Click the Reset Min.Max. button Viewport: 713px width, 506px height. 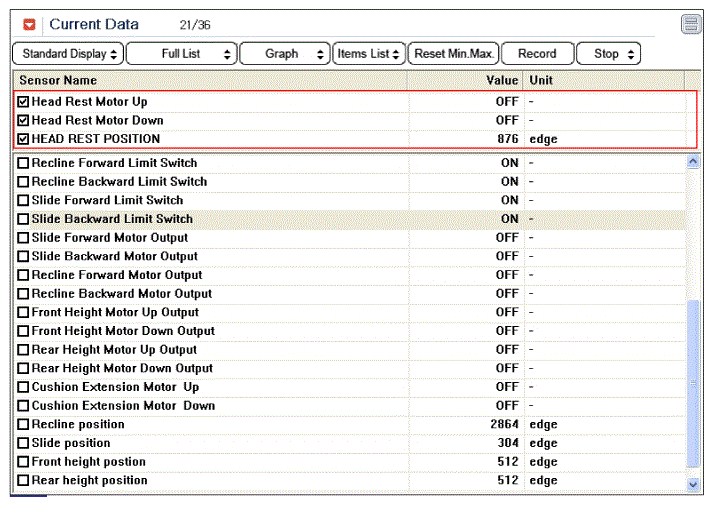454,54
